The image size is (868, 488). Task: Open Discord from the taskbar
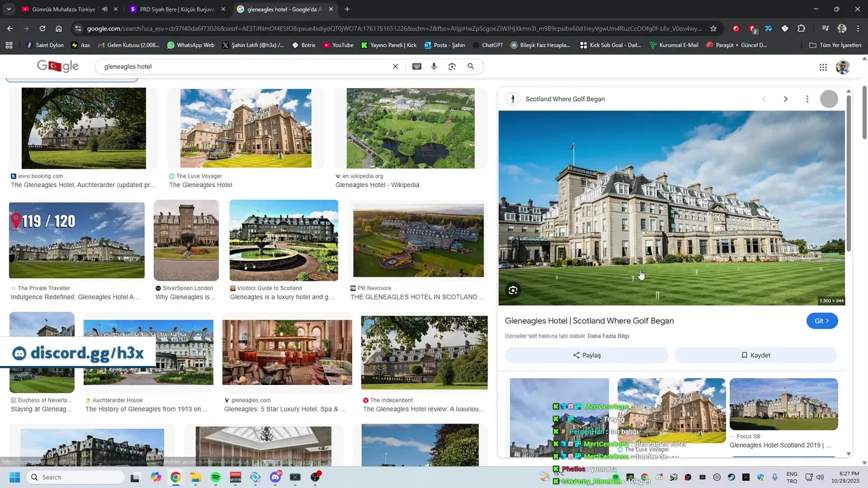click(275, 477)
